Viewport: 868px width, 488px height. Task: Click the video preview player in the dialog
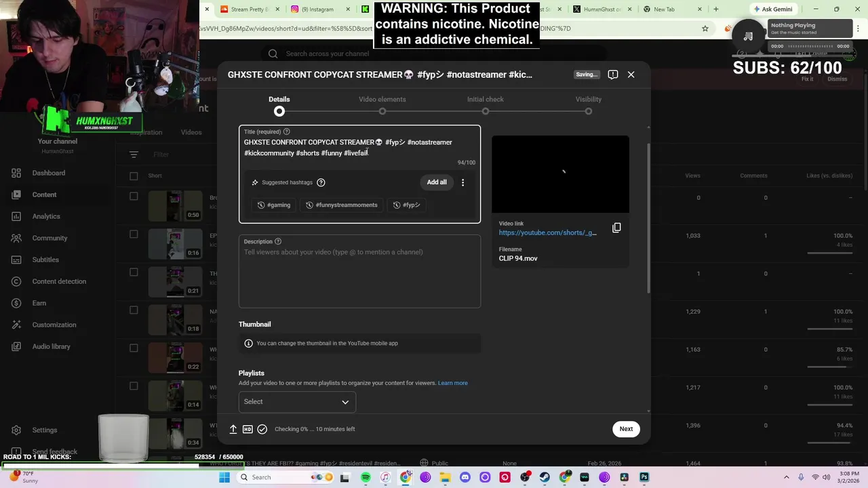click(560, 174)
